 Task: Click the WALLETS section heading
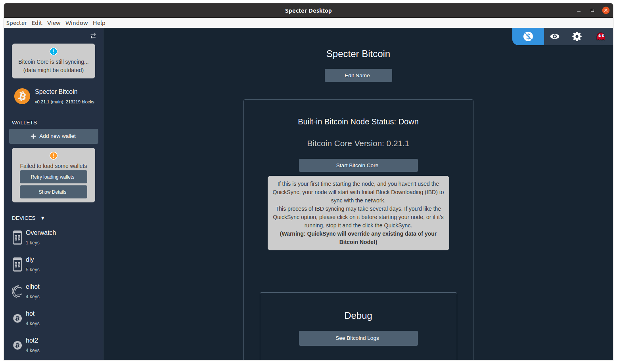(x=24, y=123)
